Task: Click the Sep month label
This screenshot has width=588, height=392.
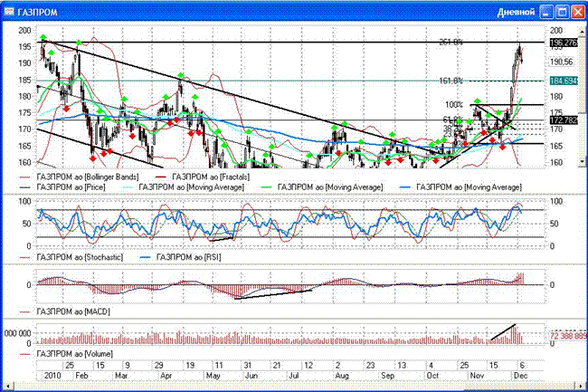Action: 387,376
